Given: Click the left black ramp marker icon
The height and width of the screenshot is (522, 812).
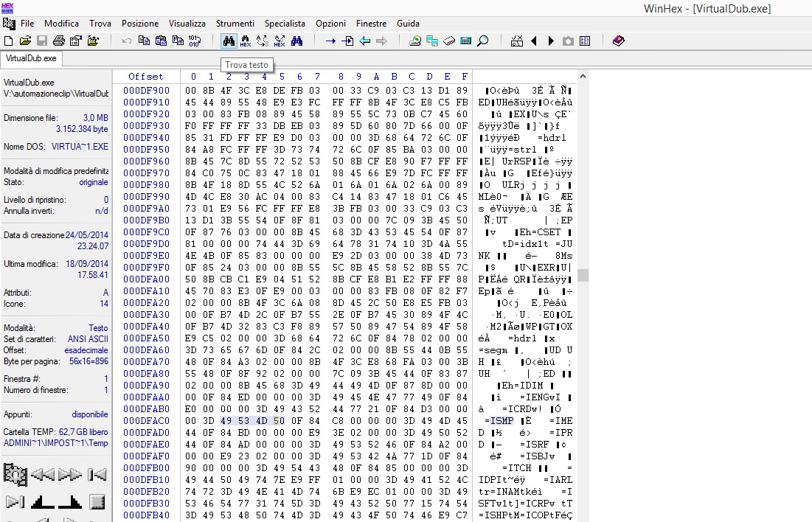Looking at the screenshot, I should [43, 501].
